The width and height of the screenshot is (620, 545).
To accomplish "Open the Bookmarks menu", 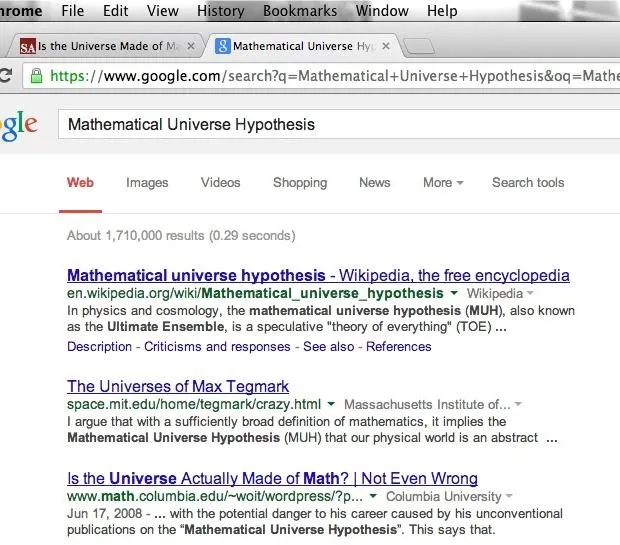I will pos(300,11).
